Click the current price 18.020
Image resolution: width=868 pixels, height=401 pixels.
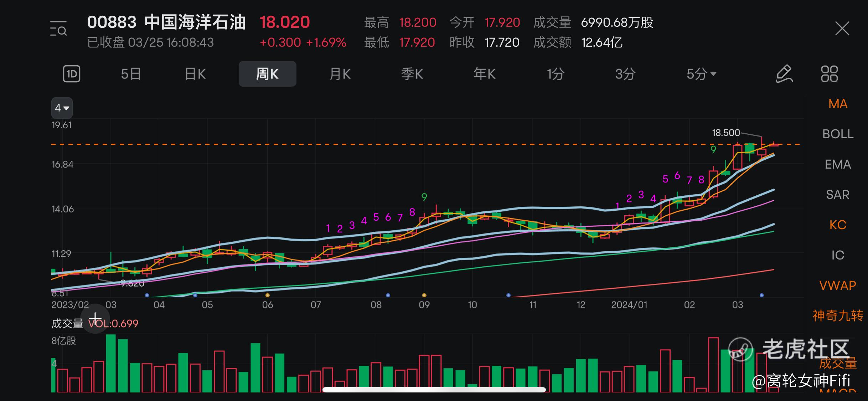[x=285, y=22]
